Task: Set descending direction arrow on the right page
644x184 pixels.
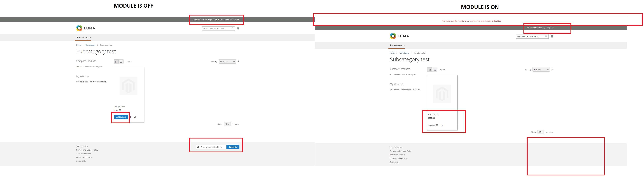Action: [x=552, y=69]
